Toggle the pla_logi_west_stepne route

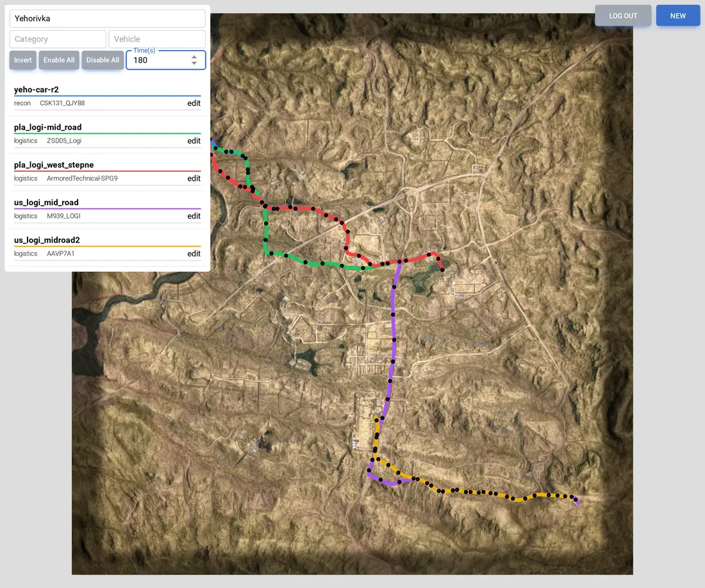pyautogui.click(x=54, y=165)
